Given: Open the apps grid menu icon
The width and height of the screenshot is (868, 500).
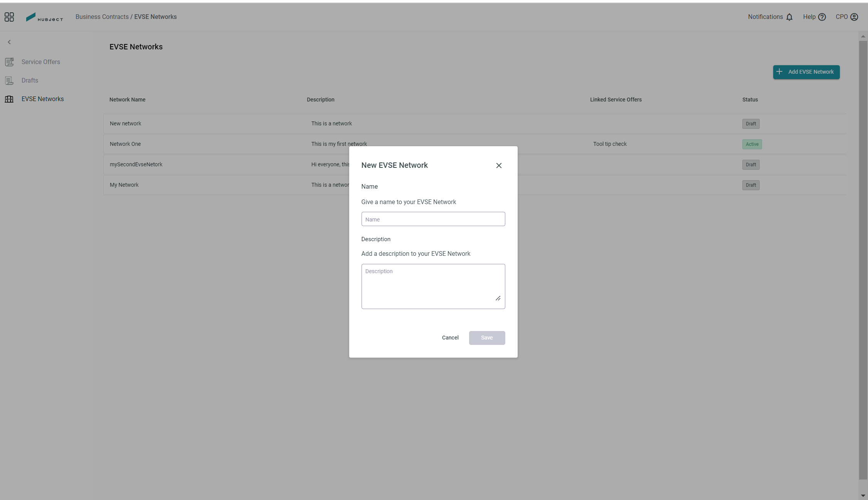Looking at the screenshot, I should point(9,17).
